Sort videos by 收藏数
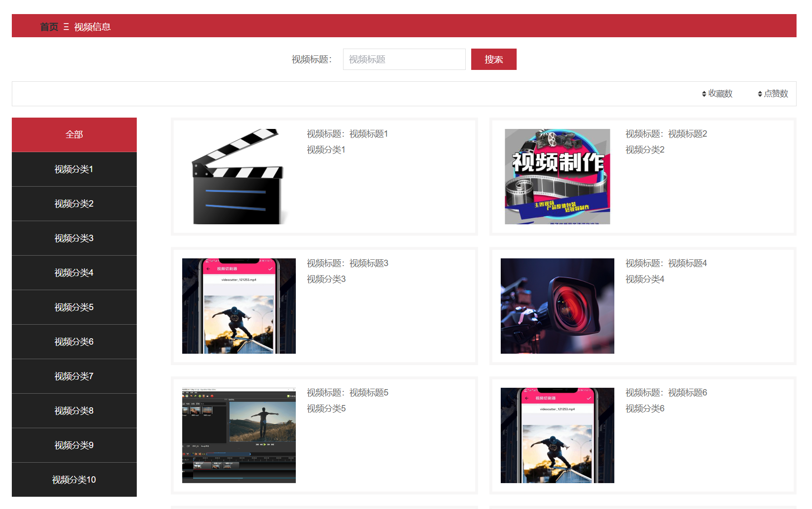812x509 pixels. point(717,94)
